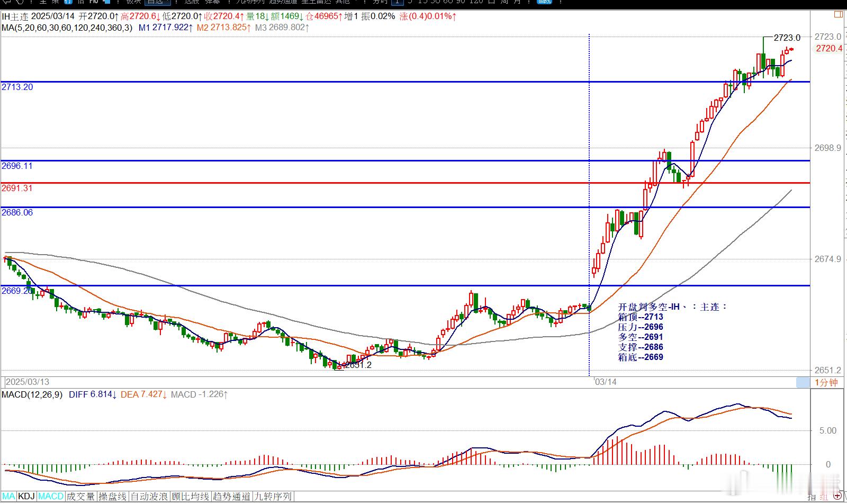Click the 组 group button
The height and width of the screenshot is (504, 847).
pos(824,497)
